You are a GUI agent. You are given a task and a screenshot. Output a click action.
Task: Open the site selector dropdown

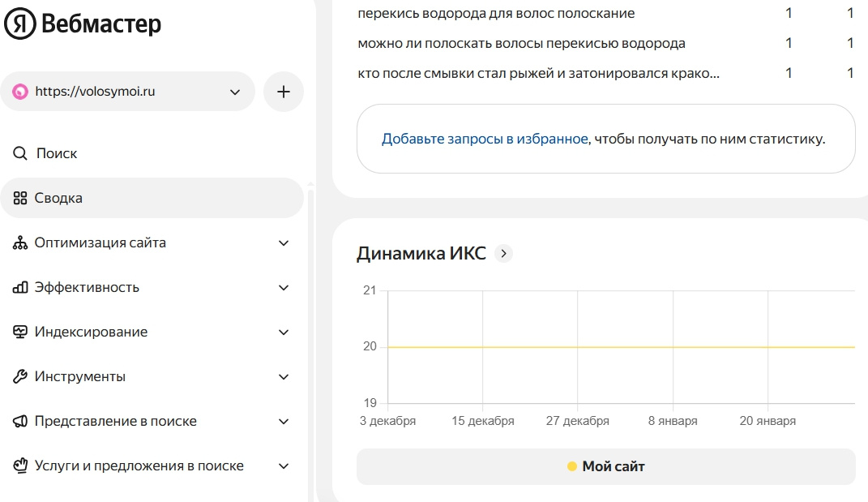pyautogui.click(x=235, y=92)
